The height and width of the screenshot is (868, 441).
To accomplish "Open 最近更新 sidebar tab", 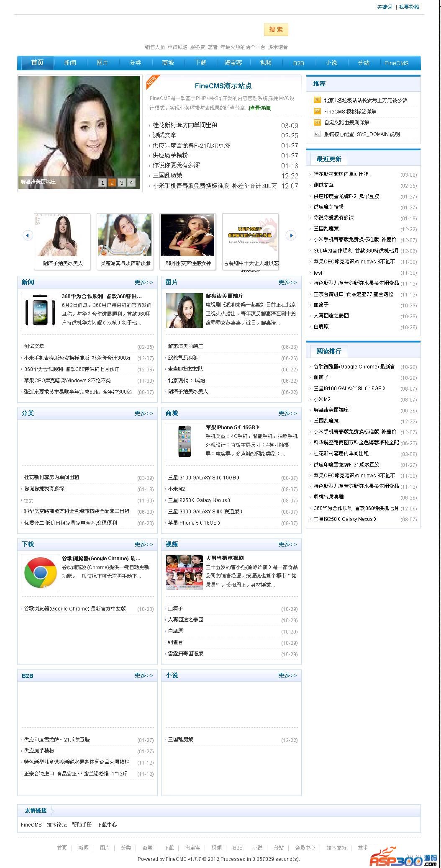I will [329, 159].
